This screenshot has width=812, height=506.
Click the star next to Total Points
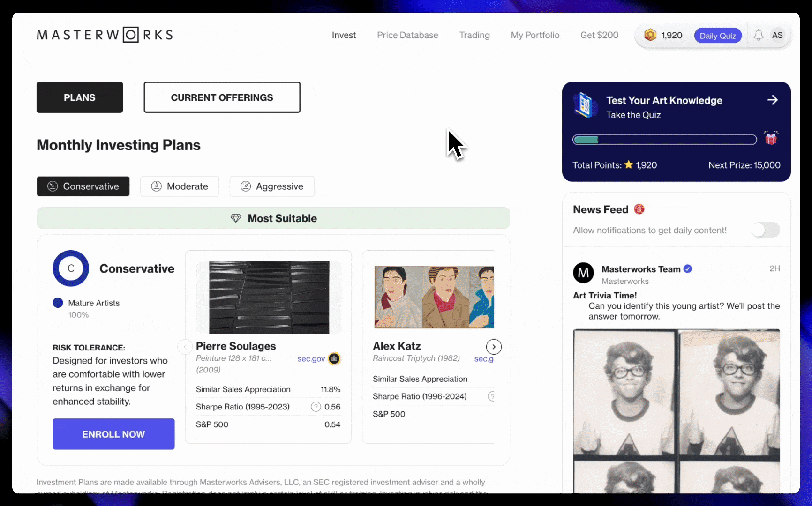629,164
